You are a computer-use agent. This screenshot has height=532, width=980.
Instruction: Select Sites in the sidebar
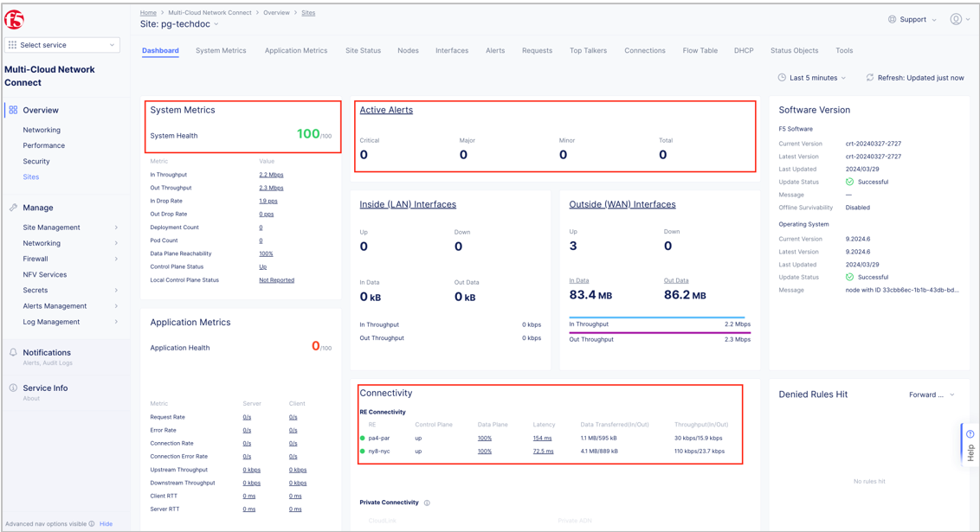click(x=30, y=176)
